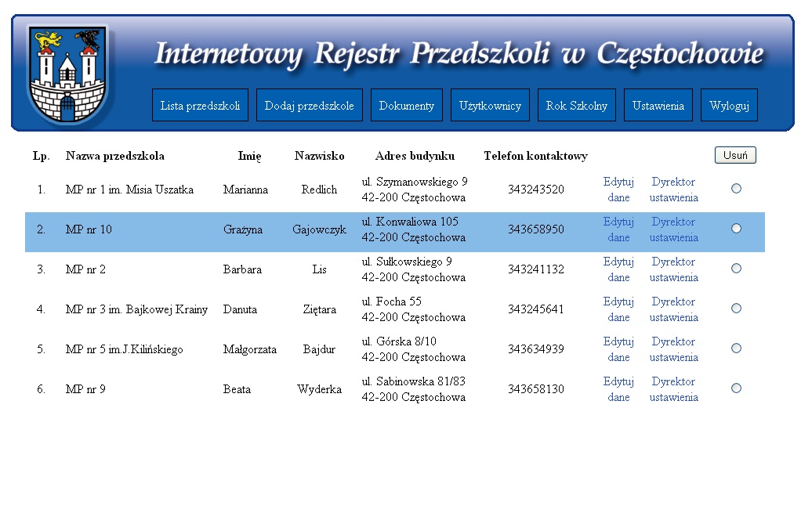This screenshot has width=812, height=520.
Task: Open the Ustawienia menu
Action: click(658, 106)
